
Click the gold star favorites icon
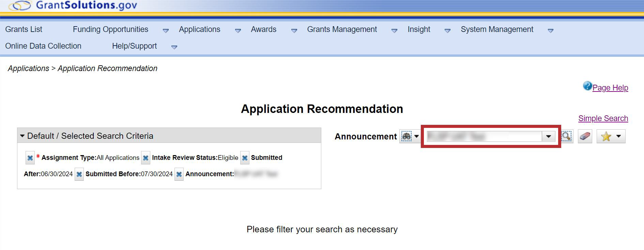606,136
